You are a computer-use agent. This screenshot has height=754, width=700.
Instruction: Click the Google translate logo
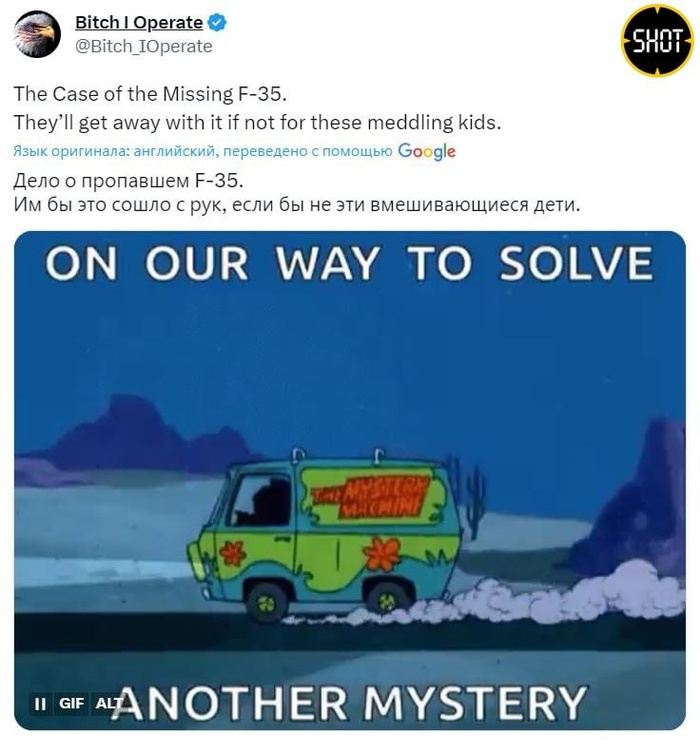click(426, 151)
